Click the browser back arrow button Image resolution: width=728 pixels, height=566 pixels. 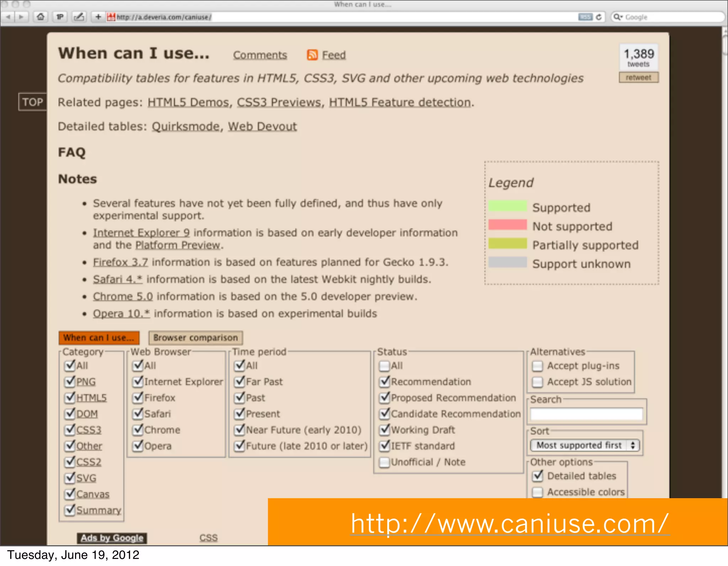(x=8, y=17)
